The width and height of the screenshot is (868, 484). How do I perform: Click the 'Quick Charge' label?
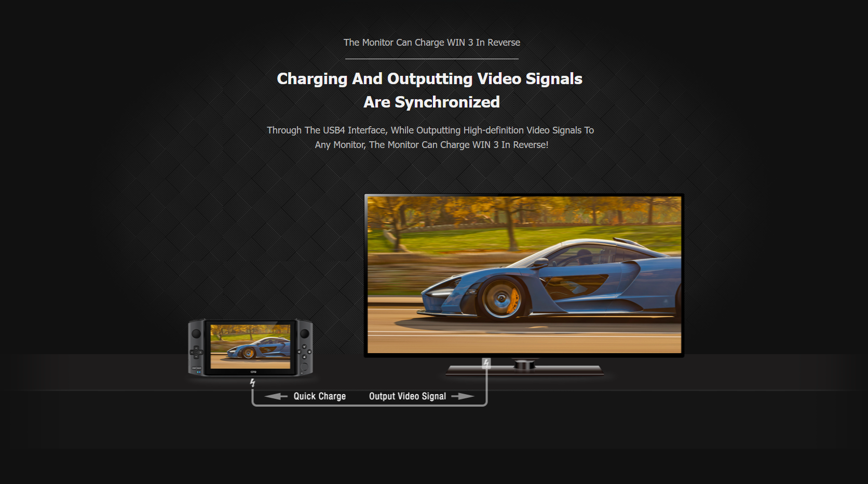[320, 396]
